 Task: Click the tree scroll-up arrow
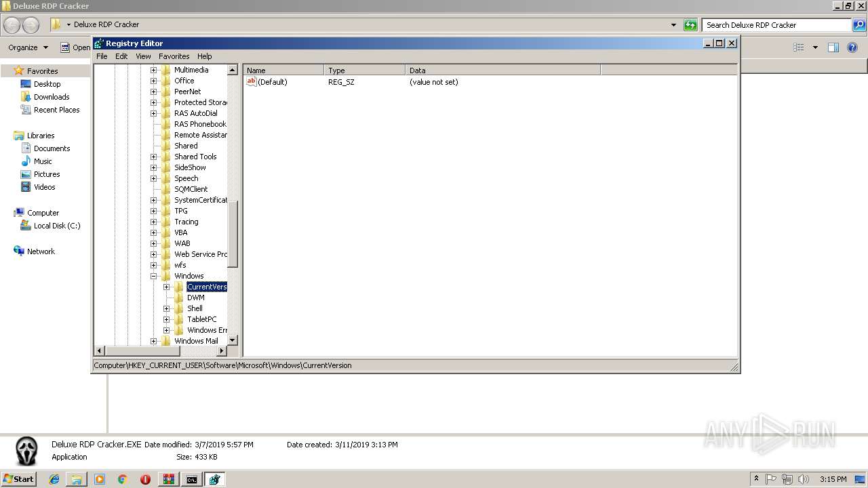point(233,70)
